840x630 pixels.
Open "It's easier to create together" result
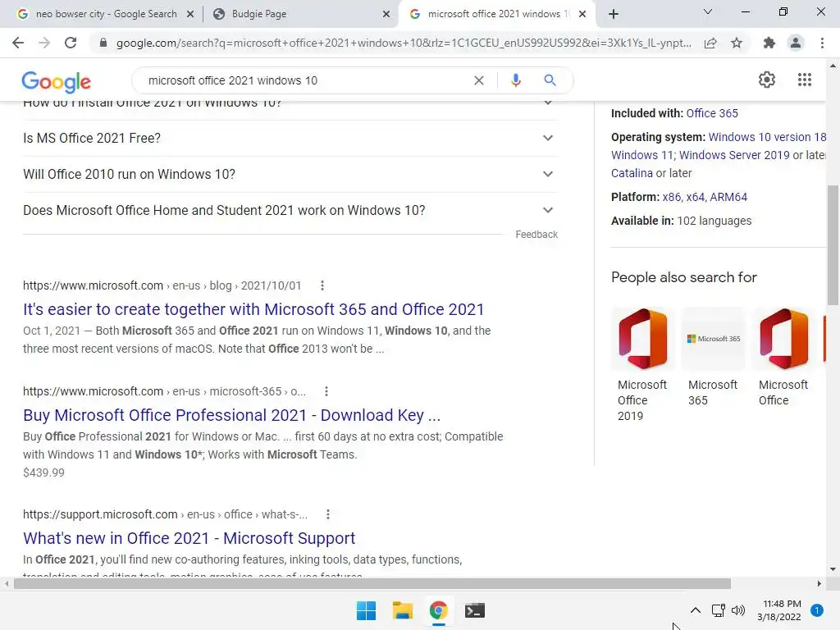pos(253,309)
